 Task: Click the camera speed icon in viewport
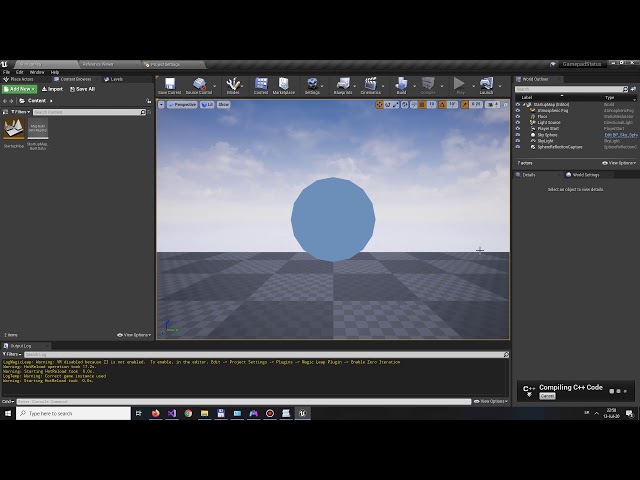pos(491,105)
